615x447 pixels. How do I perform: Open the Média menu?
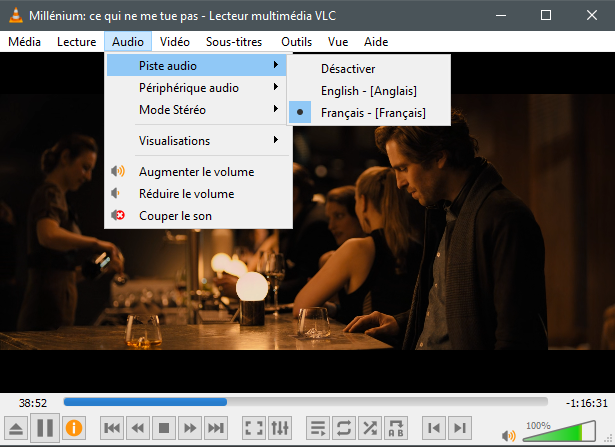click(24, 42)
